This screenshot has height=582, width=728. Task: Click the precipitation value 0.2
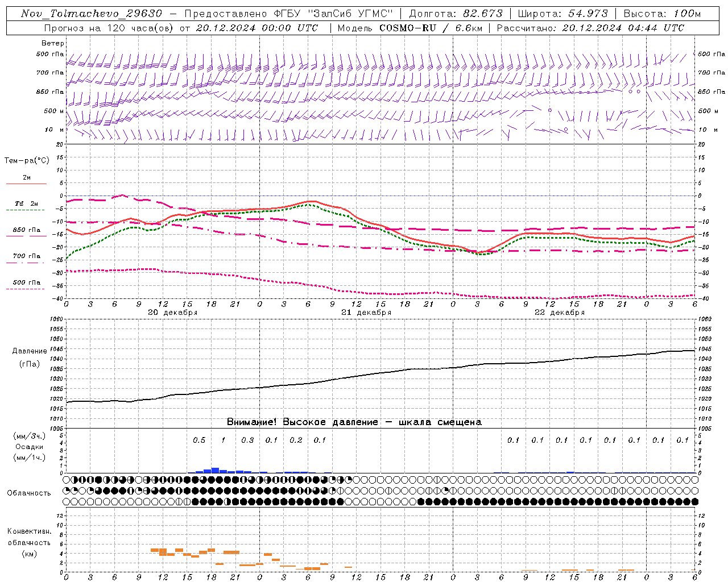click(296, 440)
